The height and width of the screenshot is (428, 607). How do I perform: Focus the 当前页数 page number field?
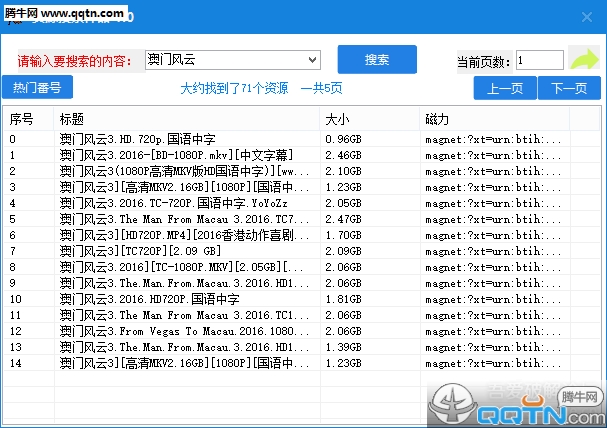(540, 60)
